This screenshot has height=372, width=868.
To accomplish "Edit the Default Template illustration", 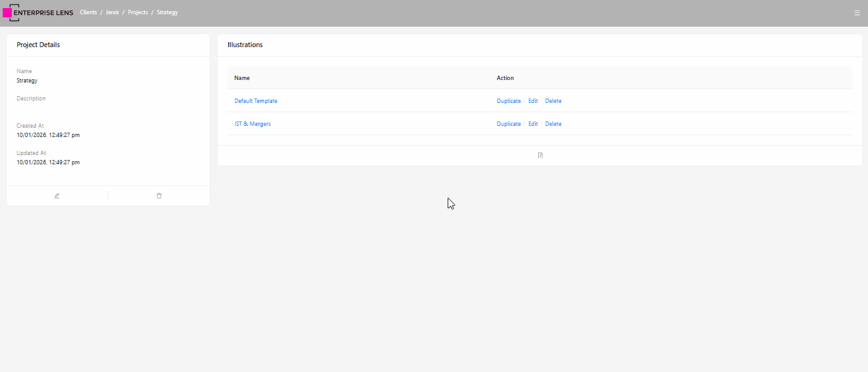I will click(533, 101).
